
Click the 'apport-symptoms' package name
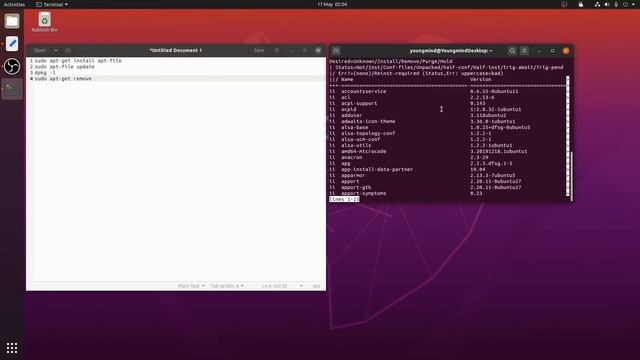[x=364, y=193]
